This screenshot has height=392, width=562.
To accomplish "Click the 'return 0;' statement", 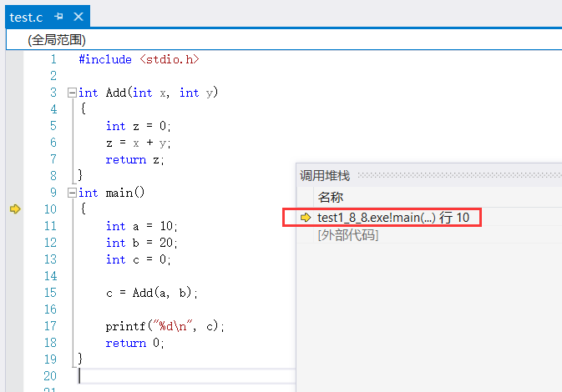I will [x=134, y=343].
